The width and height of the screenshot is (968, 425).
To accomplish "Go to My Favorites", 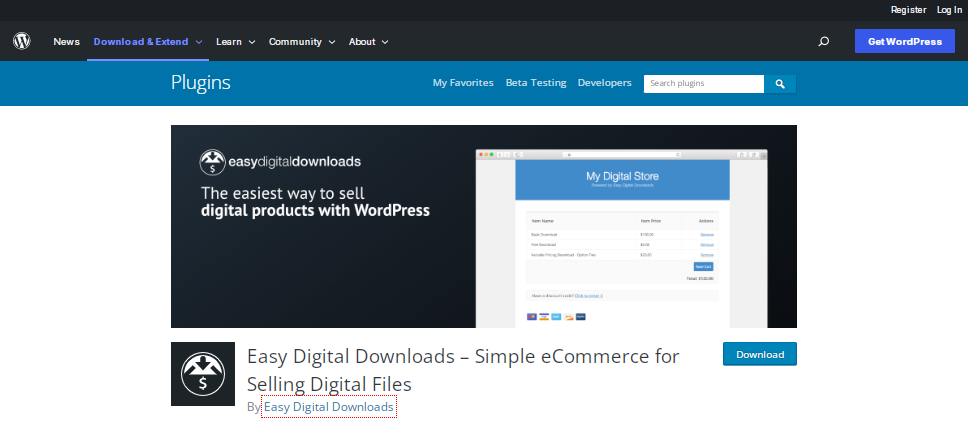I will coord(463,83).
